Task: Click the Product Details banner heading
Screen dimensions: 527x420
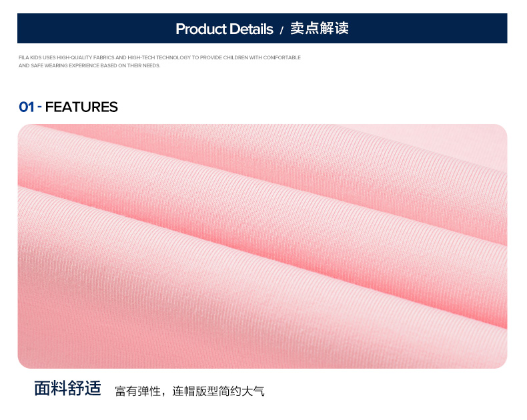Action: click(x=224, y=29)
